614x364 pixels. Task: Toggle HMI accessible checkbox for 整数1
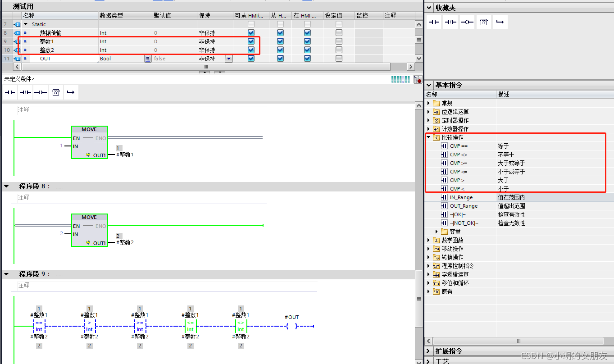coord(251,41)
